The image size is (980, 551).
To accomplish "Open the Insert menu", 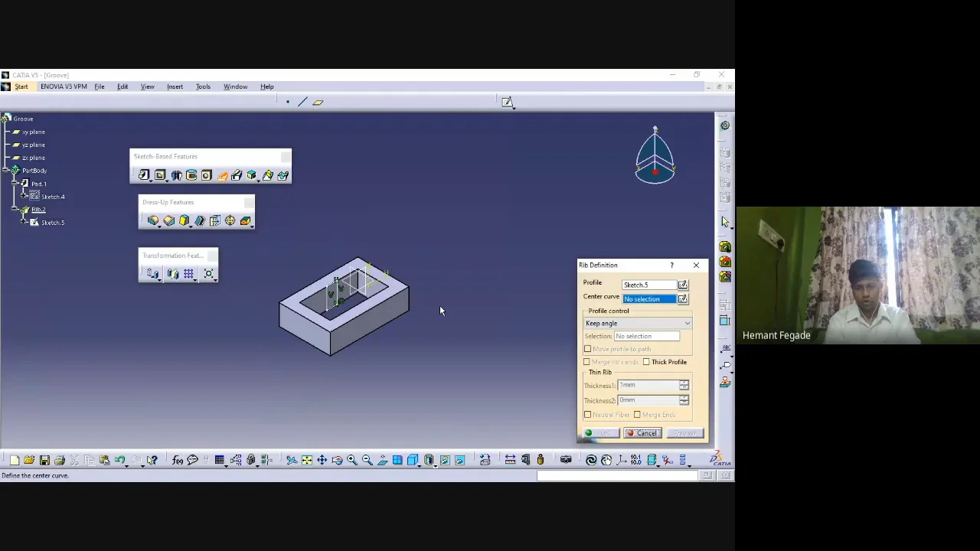I will (175, 86).
